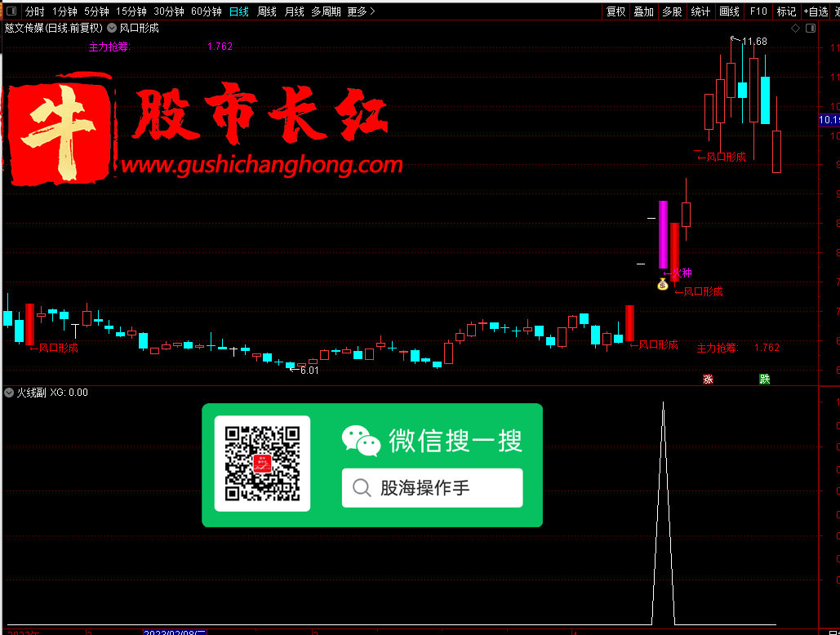Click the magenta candlestick bar
The height and width of the screenshot is (635, 840).
coord(663,234)
